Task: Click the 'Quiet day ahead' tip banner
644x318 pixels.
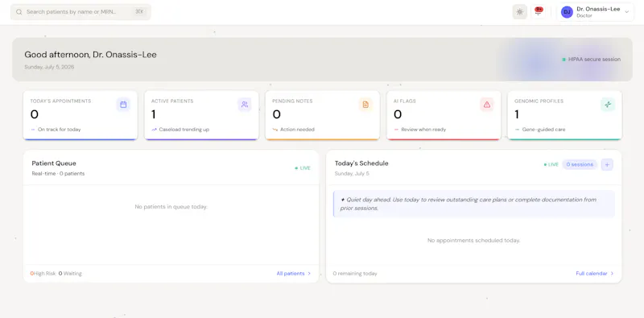Action: (474, 204)
